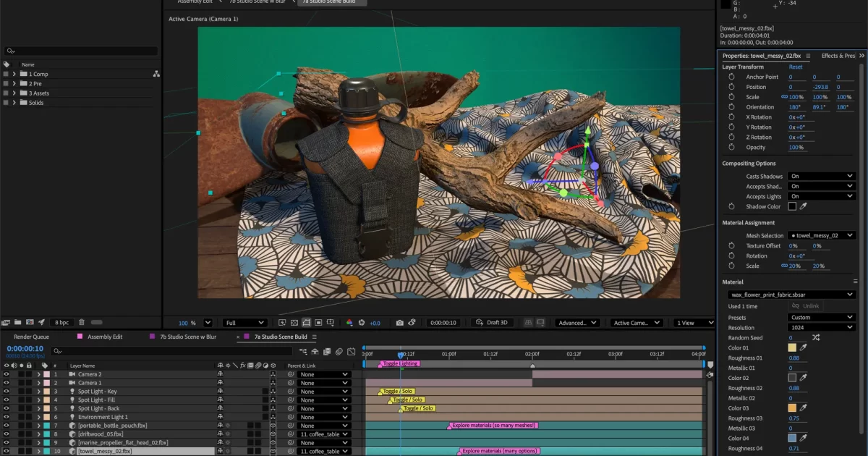
Task: Hide the driftwood_05.fbx layer
Action: 7,434
